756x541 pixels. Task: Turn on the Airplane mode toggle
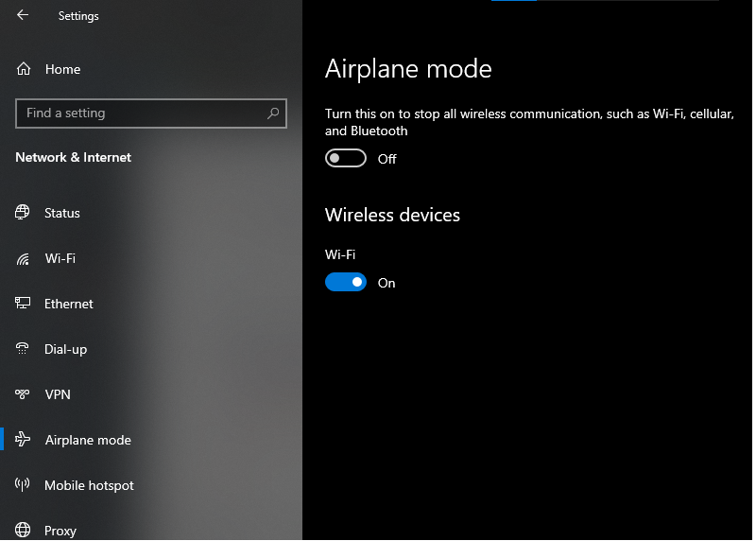[x=345, y=158]
